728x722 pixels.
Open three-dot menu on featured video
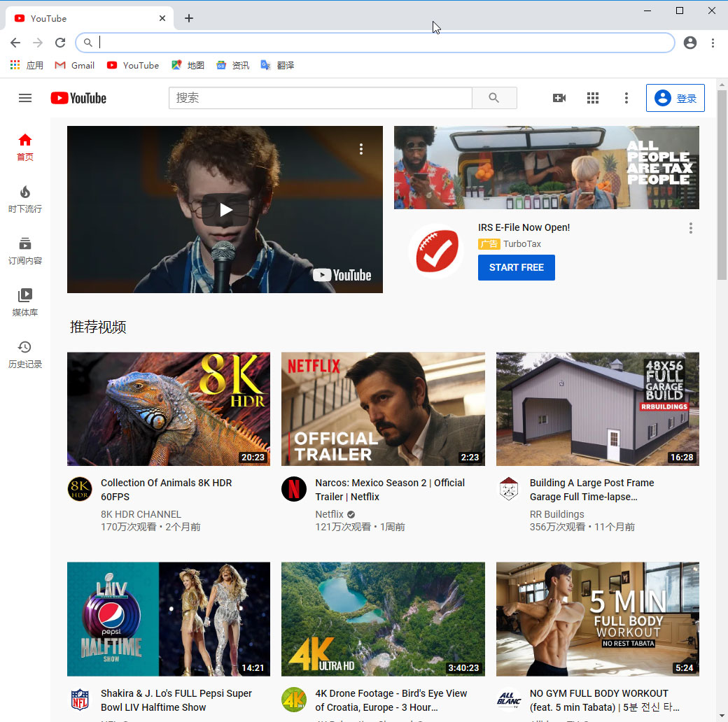(x=360, y=149)
